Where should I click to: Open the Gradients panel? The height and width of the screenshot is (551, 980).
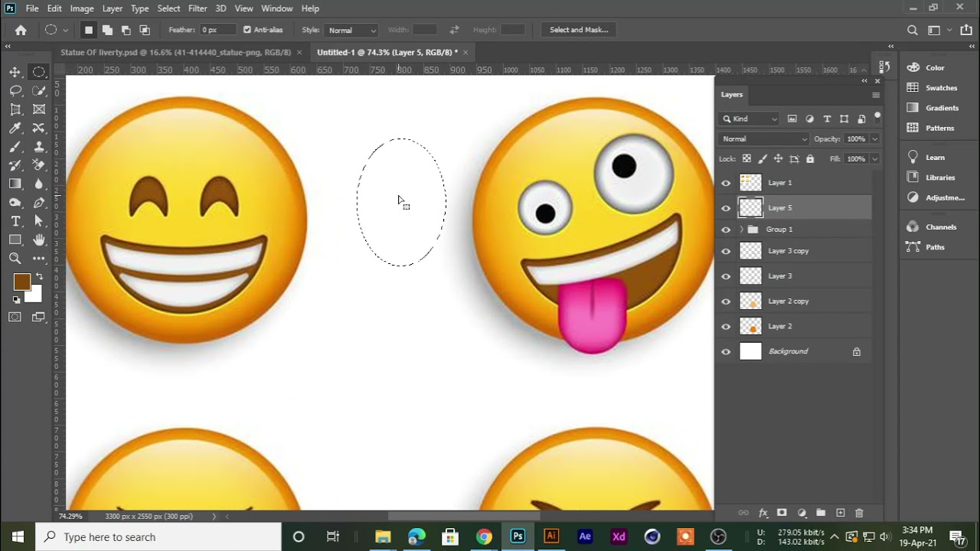pos(942,108)
